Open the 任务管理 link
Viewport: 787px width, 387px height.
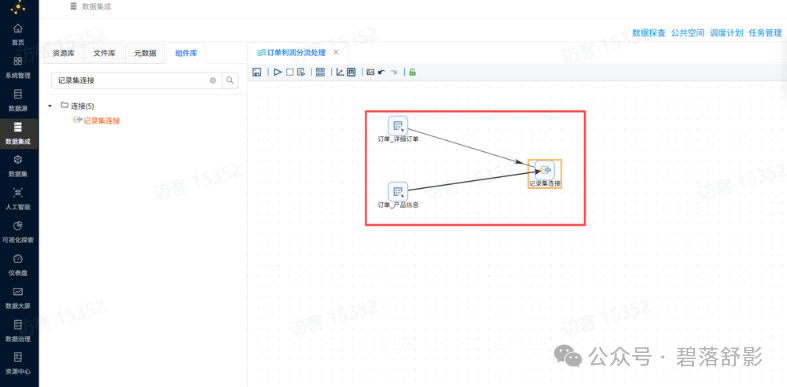pyautogui.click(x=765, y=33)
